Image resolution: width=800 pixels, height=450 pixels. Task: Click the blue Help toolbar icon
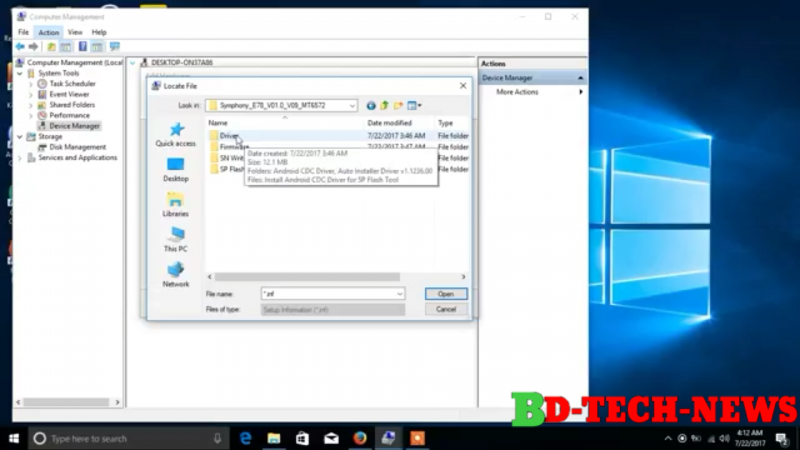[x=82, y=47]
